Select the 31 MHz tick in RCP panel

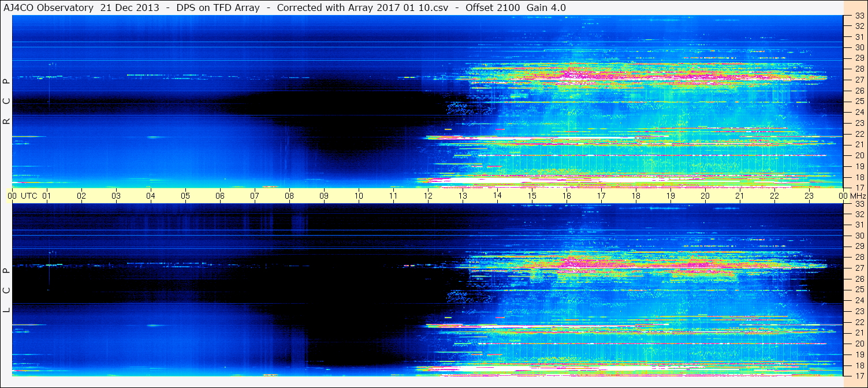click(859, 36)
